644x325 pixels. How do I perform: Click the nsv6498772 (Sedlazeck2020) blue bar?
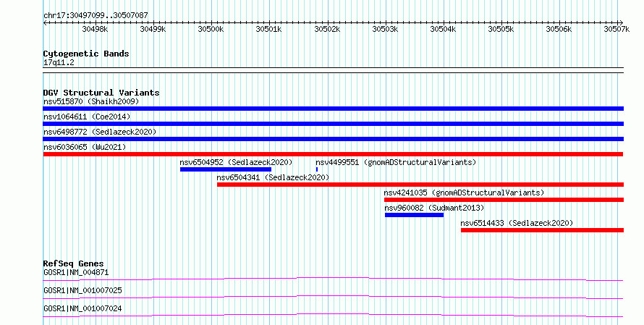coord(333,139)
